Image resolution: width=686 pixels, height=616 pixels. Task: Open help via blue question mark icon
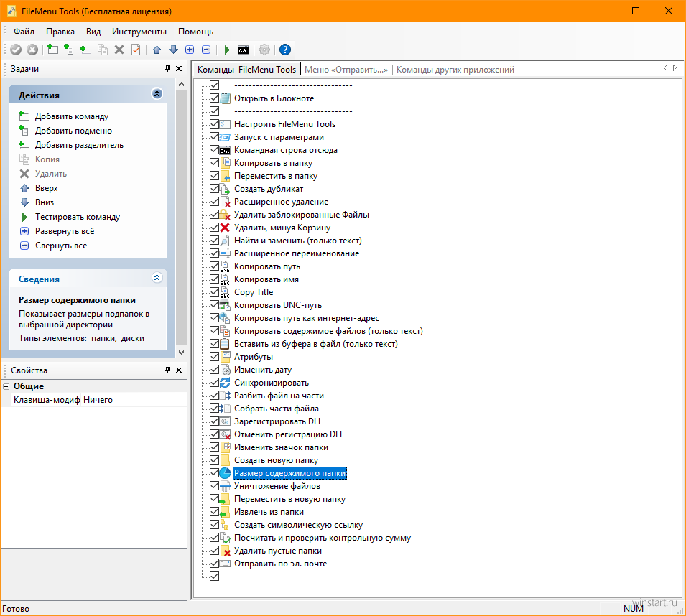(x=284, y=50)
